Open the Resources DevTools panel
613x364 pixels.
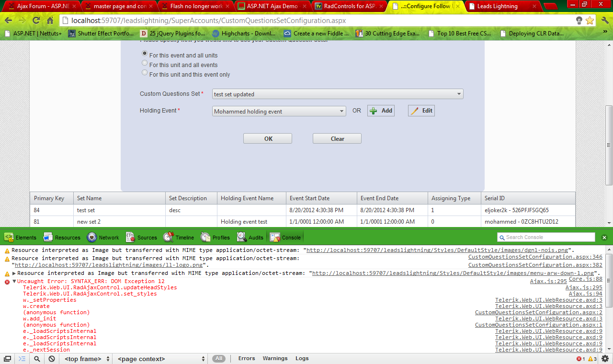tap(62, 237)
